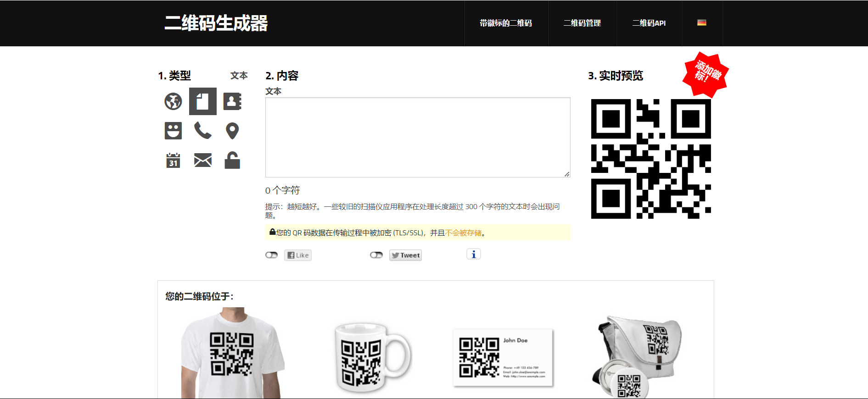
Task: Switch language using the German flag
Action: (701, 22)
